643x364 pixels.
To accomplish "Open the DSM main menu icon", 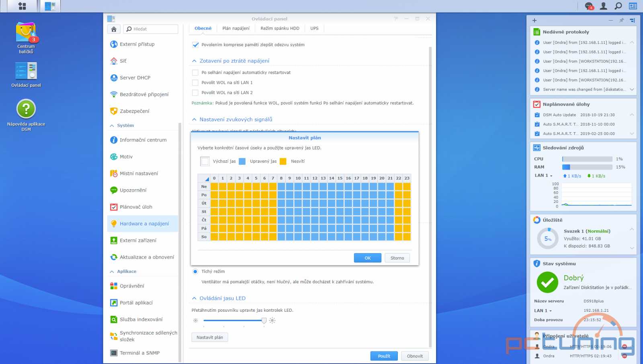I will click(x=22, y=6).
